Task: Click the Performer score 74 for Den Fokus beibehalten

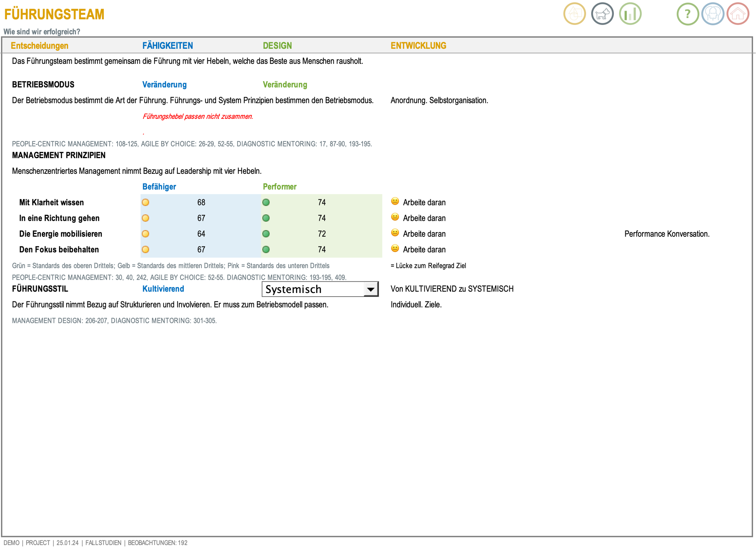Action: pyautogui.click(x=322, y=249)
